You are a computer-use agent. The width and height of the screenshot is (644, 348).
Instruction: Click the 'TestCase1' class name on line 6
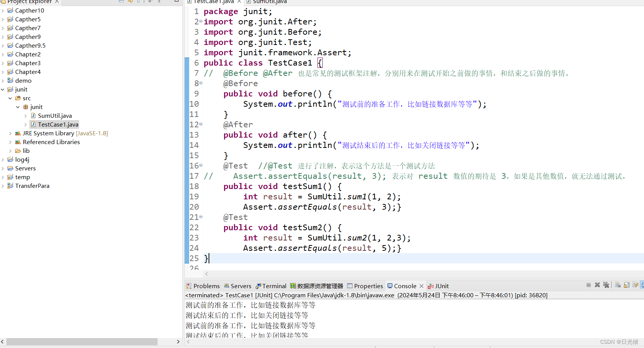(x=290, y=63)
